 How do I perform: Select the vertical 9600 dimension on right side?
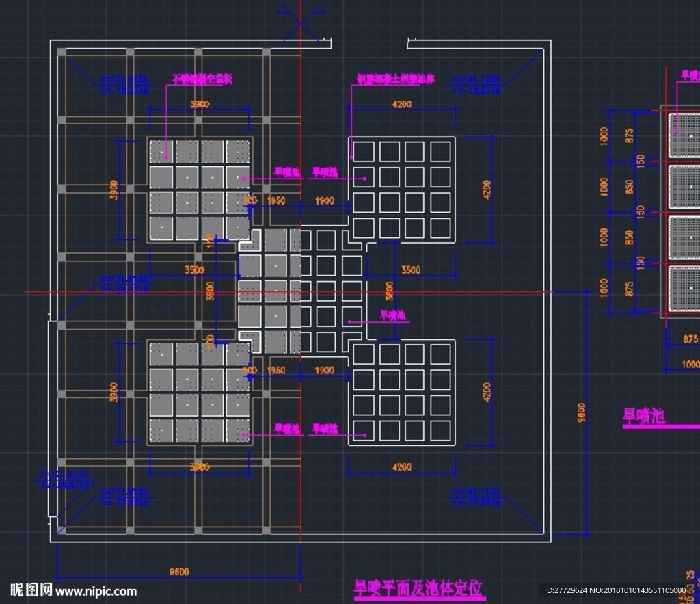582,412
